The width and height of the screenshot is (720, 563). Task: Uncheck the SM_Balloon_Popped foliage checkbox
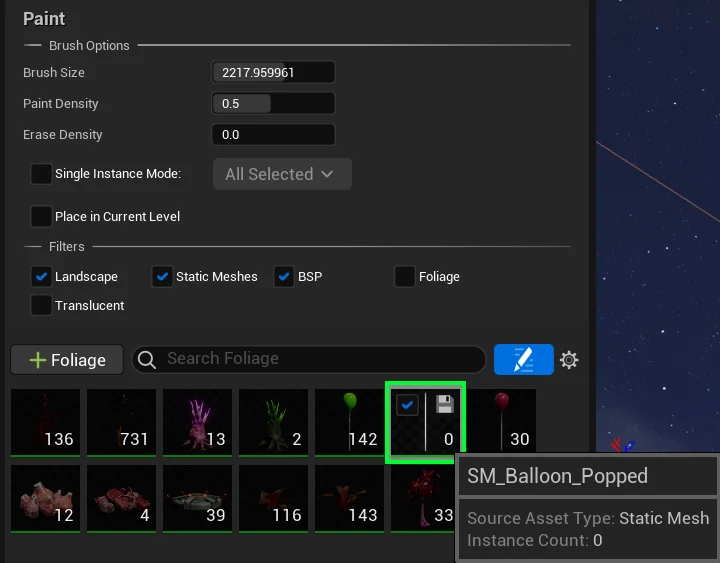pyautogui.click(x=407, y=405)
